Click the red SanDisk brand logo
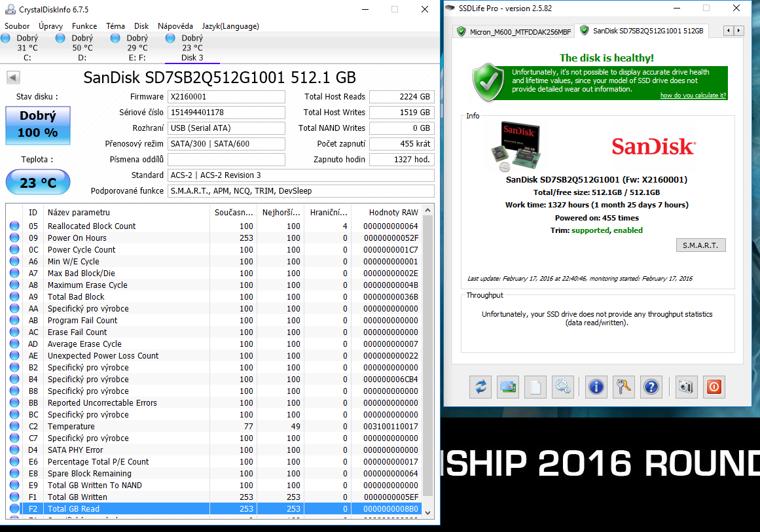Viewport: 760px width, 532px height. 653,147
